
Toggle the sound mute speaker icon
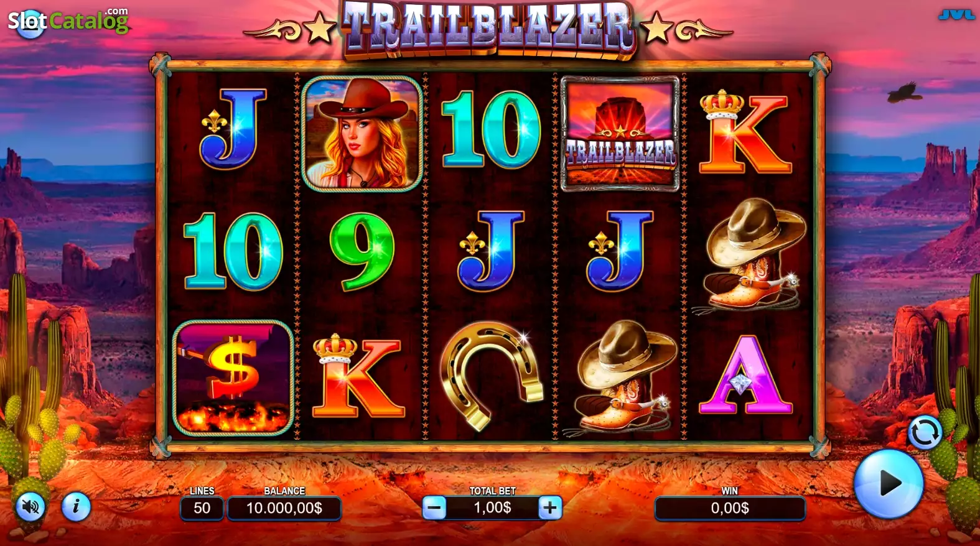tap(30, 507)
